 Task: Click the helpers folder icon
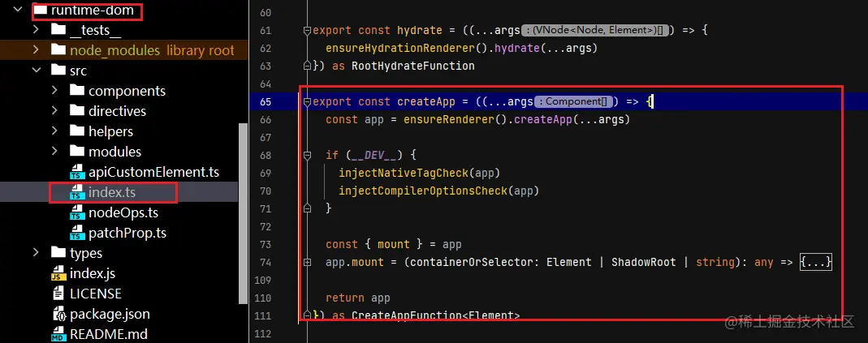point(77,131)
